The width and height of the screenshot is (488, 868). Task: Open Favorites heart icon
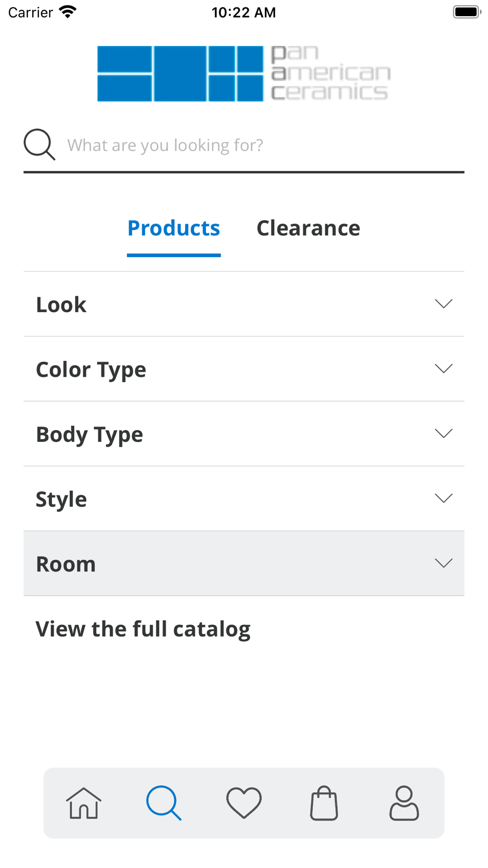(x=244, y=803)
